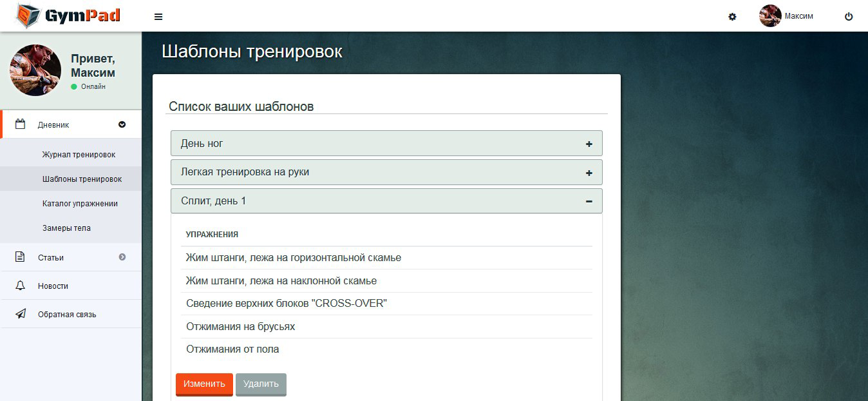The width and height of the screenshot is (868, 401).
Task: Open settings via the gear icon
Action: coord(732,17)
